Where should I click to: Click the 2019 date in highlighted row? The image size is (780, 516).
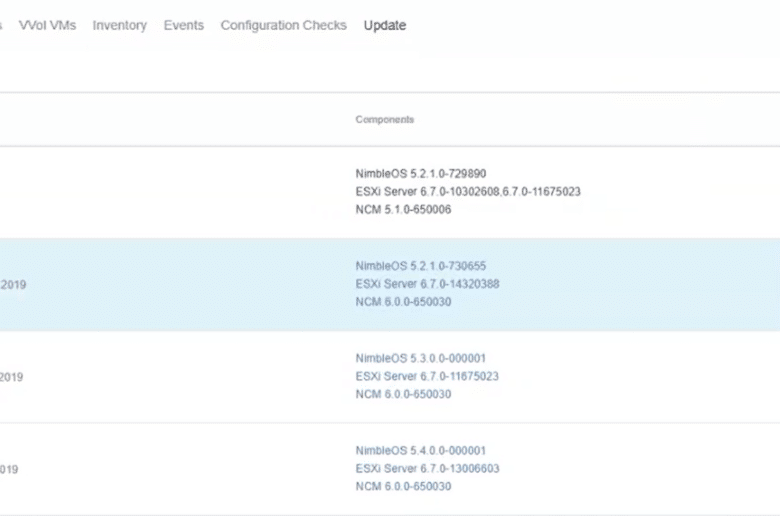(x=13, y=285)
